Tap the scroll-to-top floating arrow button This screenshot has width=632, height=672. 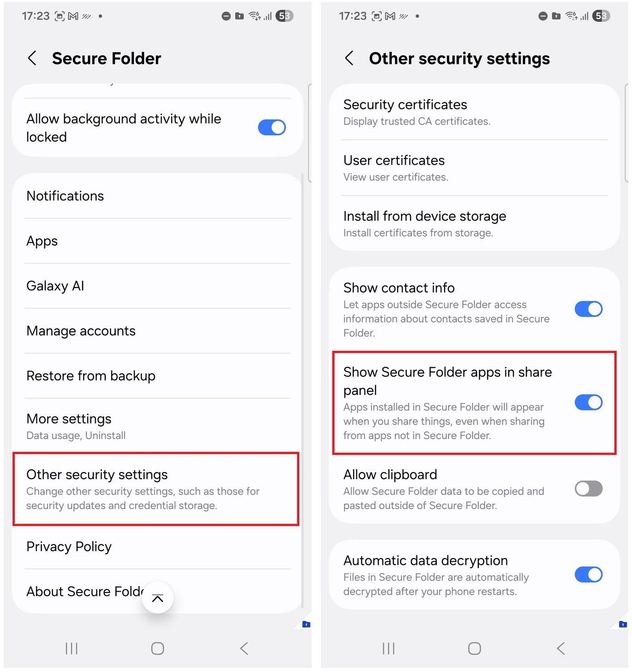pos(157,598)
